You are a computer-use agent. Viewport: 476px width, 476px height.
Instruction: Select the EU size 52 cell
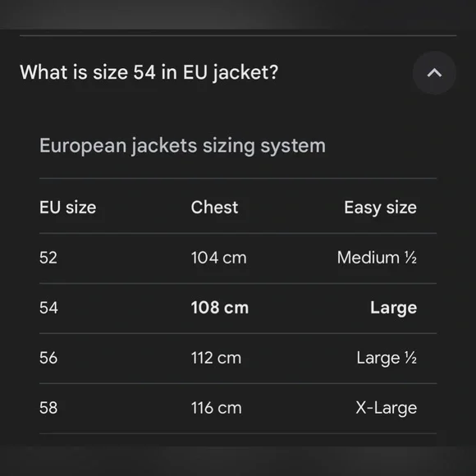48,258
